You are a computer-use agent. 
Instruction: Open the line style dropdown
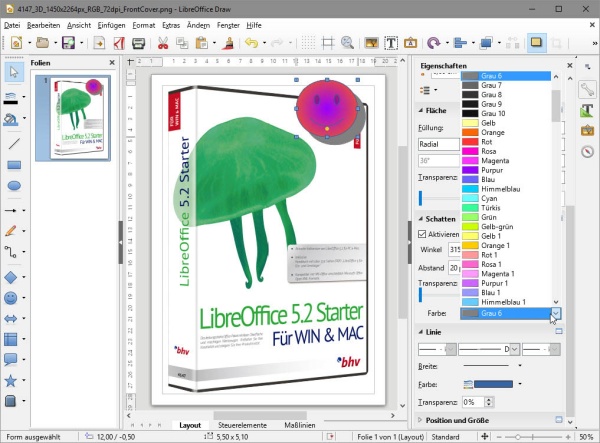pyautogui.click(x=514, y=349)
